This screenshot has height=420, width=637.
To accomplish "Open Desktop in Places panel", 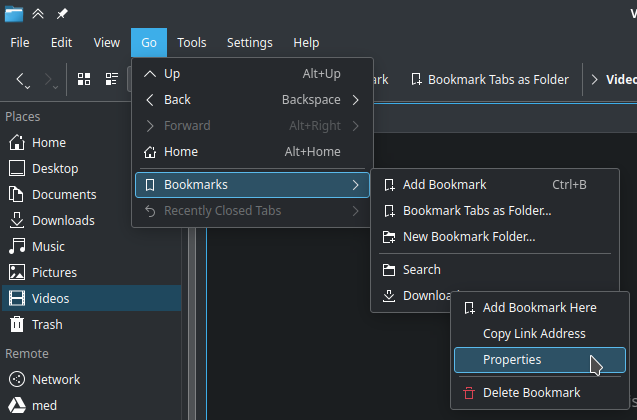I will click(x=91, y=169).
